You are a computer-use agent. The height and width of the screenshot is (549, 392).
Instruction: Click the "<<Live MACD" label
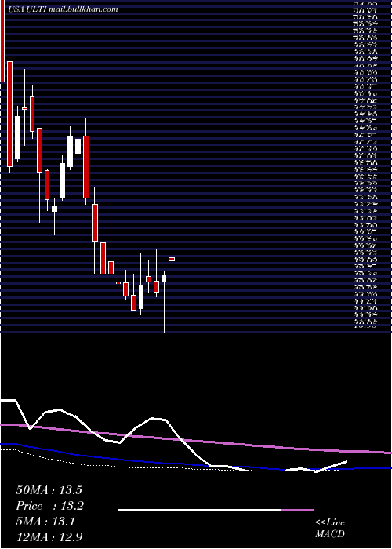pos(330,529)
